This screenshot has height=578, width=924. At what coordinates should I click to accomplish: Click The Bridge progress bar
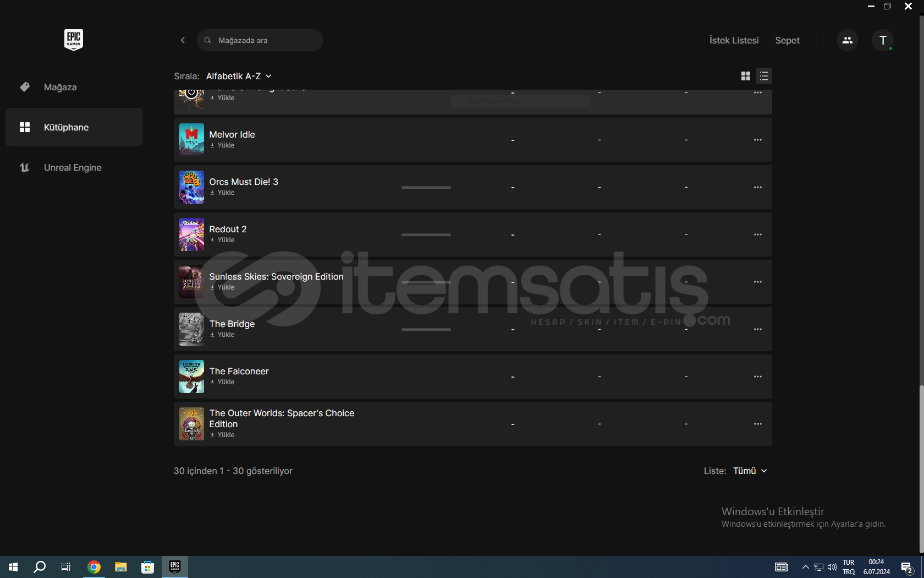426,329
